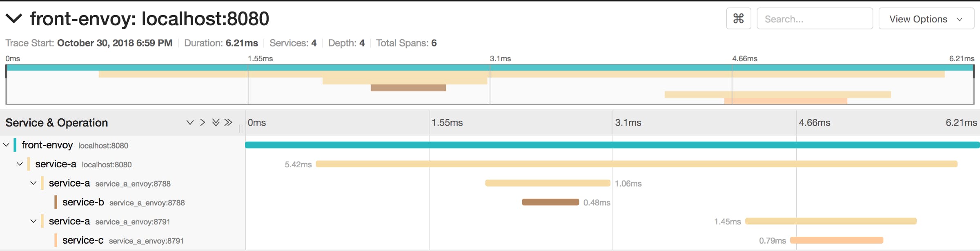Collapse the front-envoy root span row
Image resolution: width=980 pixels, height=251 pixels.
click(x=6, y=145)
